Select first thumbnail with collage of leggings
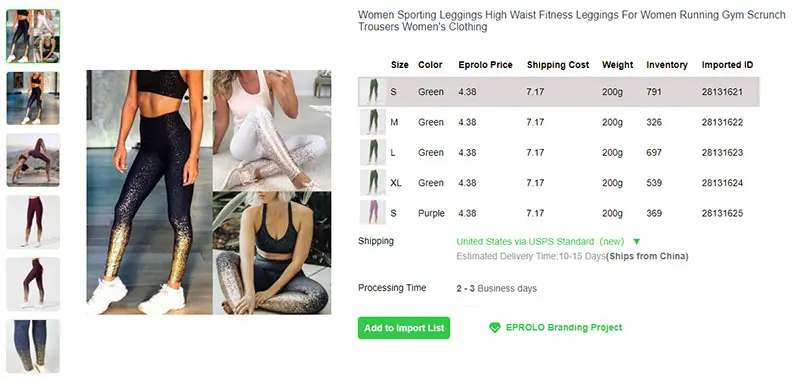 (x=33, y=36)
